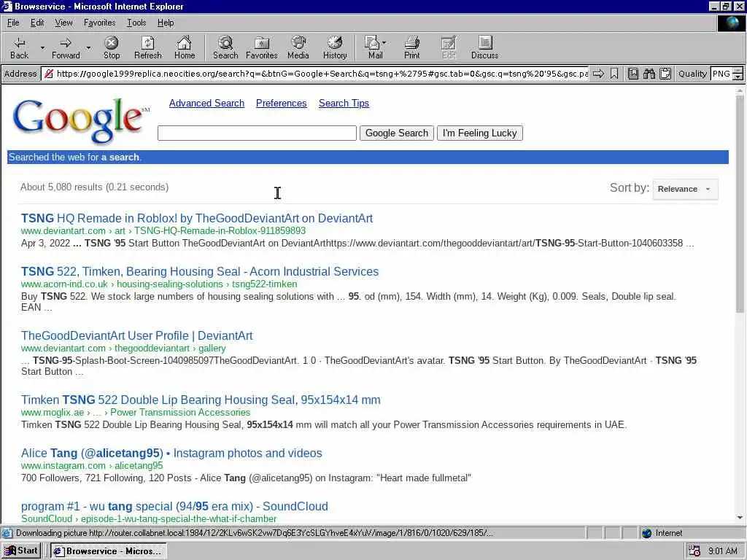
Task: Click the Go arrow next to the address
Action: 598,74
